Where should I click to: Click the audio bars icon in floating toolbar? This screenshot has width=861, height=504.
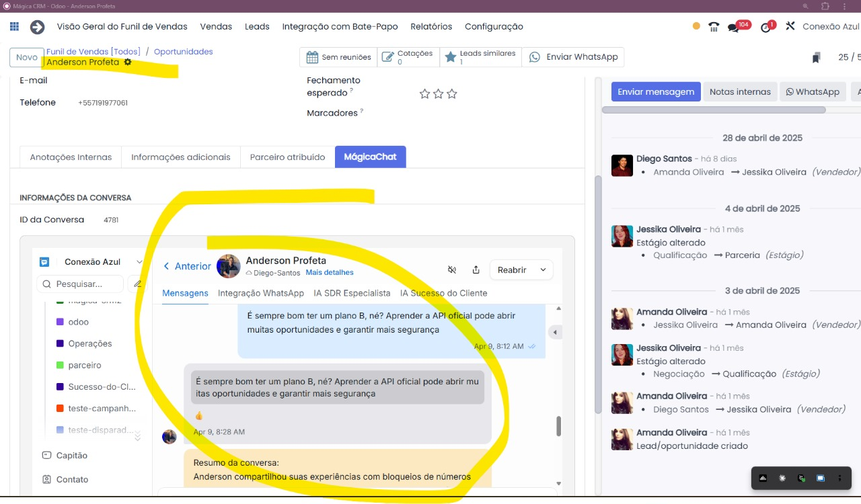tap(763, 478)
